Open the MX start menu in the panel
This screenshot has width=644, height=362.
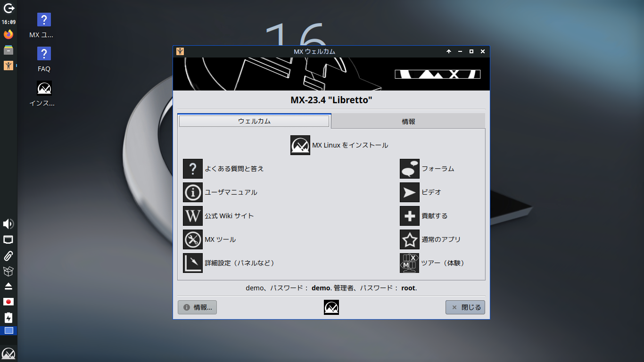8,354
